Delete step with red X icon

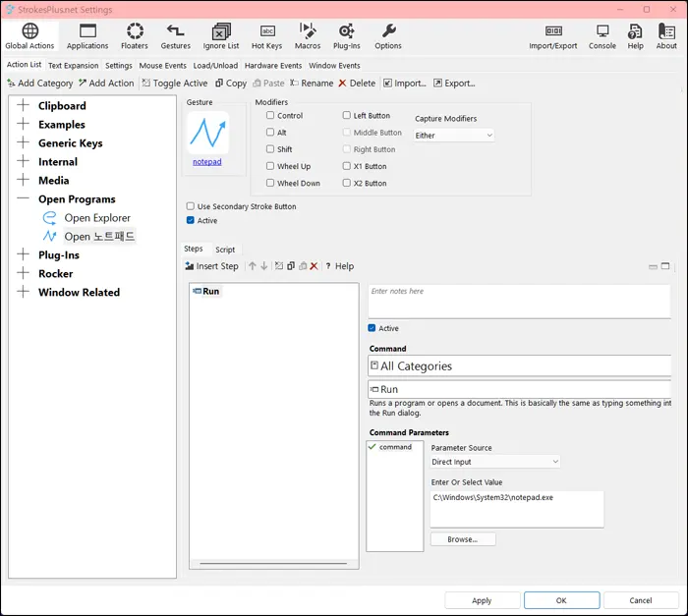tap(314, 266)
